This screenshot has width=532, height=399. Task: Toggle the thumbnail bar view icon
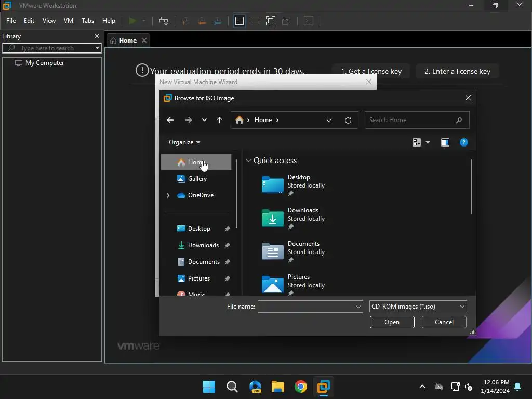(255, 21)
